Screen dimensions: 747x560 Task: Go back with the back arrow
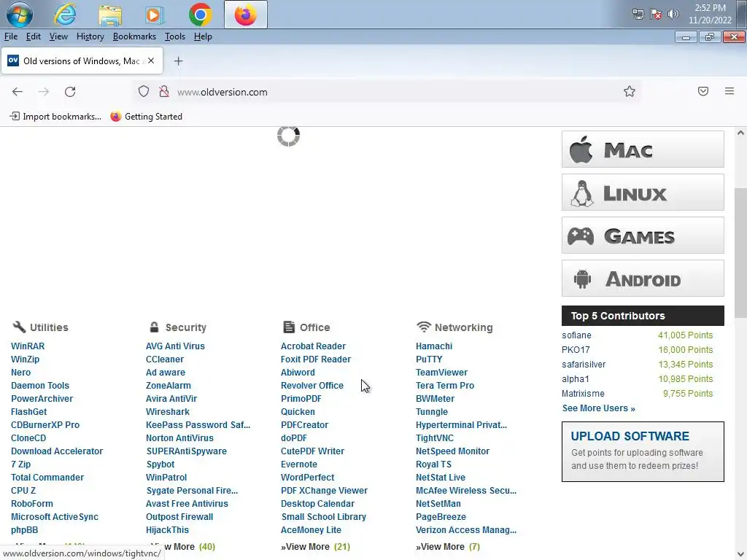pyautogui.click(x=18, y=91)
